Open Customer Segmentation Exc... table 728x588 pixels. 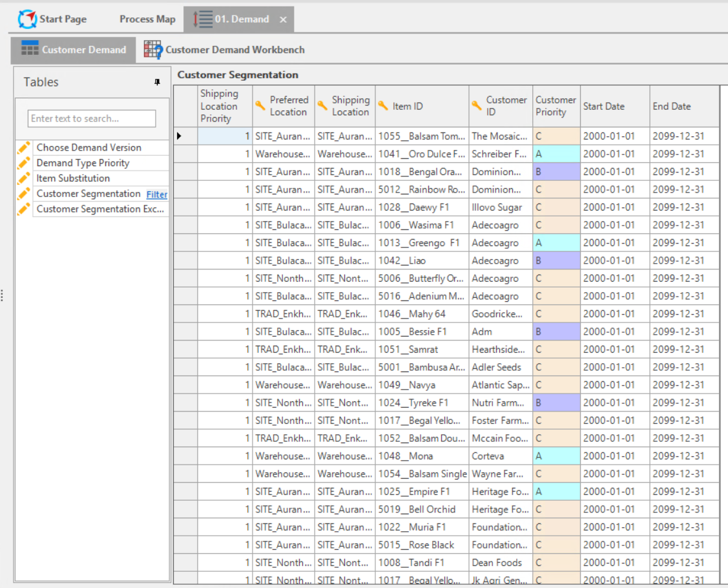point(100,209)
